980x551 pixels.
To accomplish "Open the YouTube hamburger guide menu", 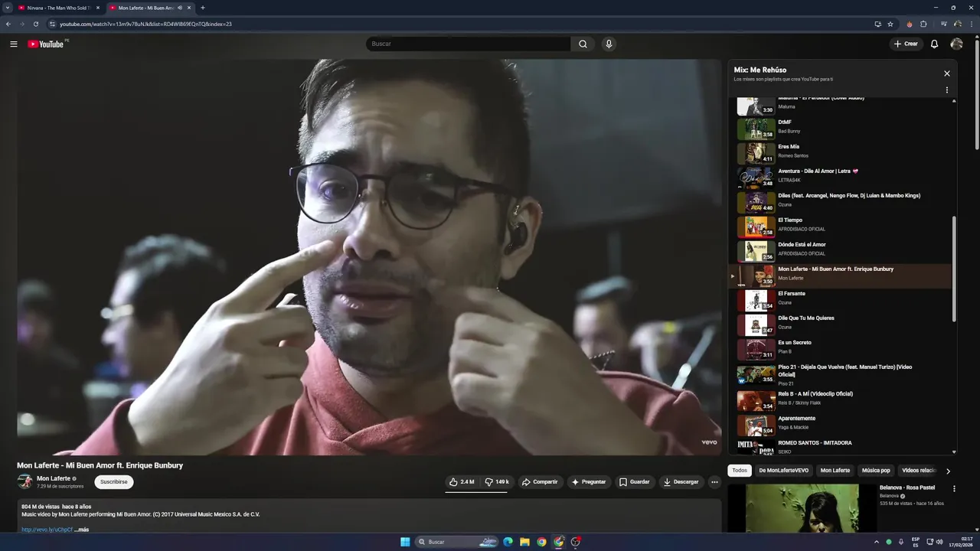I will (14, 44).
